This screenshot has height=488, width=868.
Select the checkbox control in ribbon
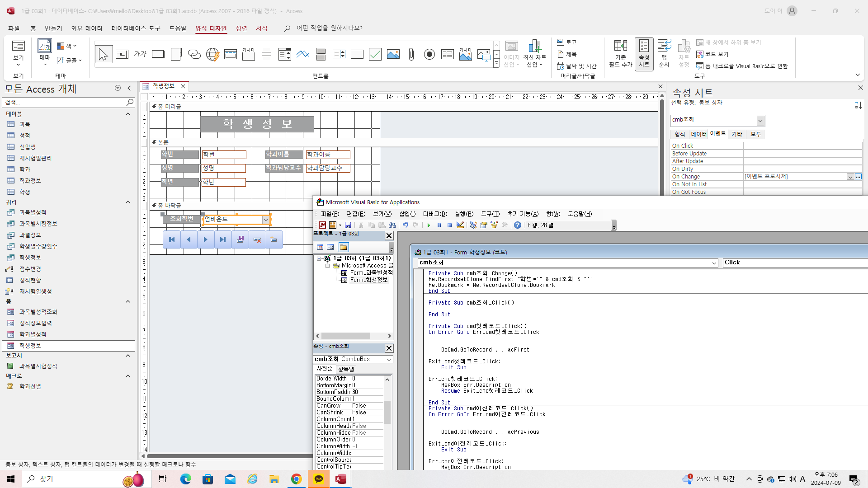click(375, 54)
